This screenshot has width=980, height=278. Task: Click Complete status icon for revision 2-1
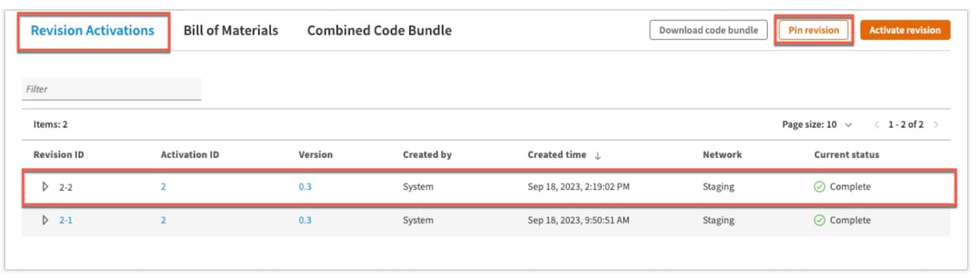[819, 220]
